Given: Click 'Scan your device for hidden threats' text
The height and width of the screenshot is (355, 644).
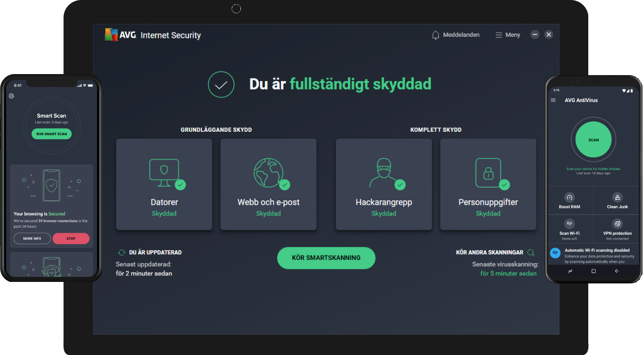Looking at the screenshot, I should (x=593, y=169).
